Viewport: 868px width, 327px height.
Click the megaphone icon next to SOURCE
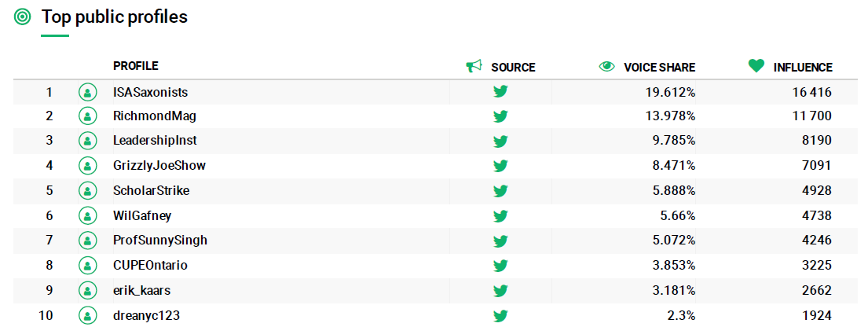474,67
